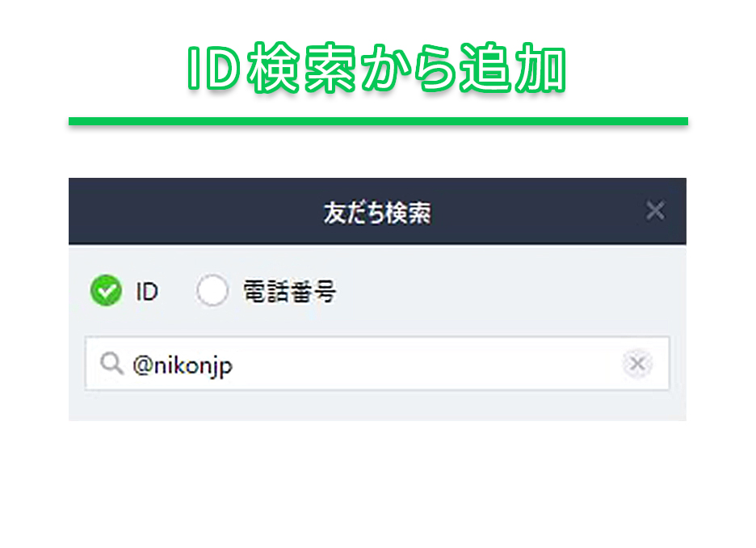The width and height of the screenshot is (756, 548).
Task: Click the green checkmark icon beside ID
Action: click(106, 290)
